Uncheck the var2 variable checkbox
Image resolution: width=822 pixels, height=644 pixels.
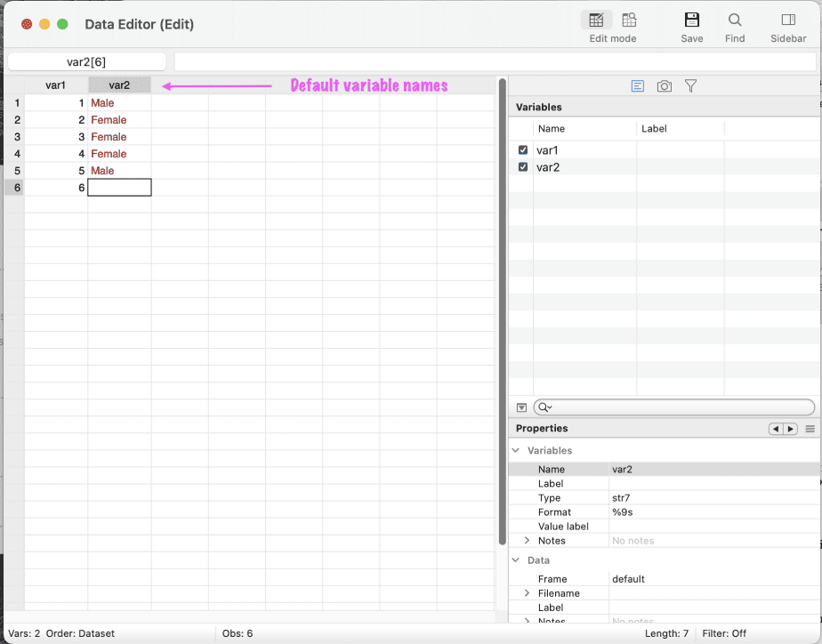[523, 167]
